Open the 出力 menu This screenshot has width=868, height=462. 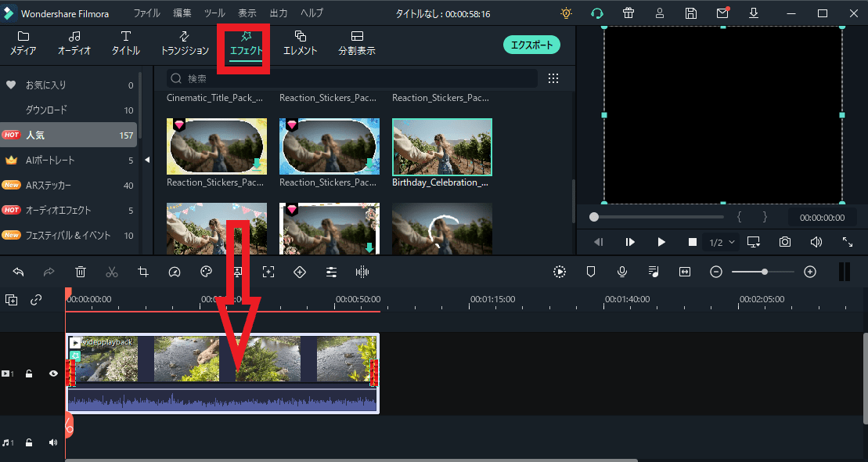279,13
